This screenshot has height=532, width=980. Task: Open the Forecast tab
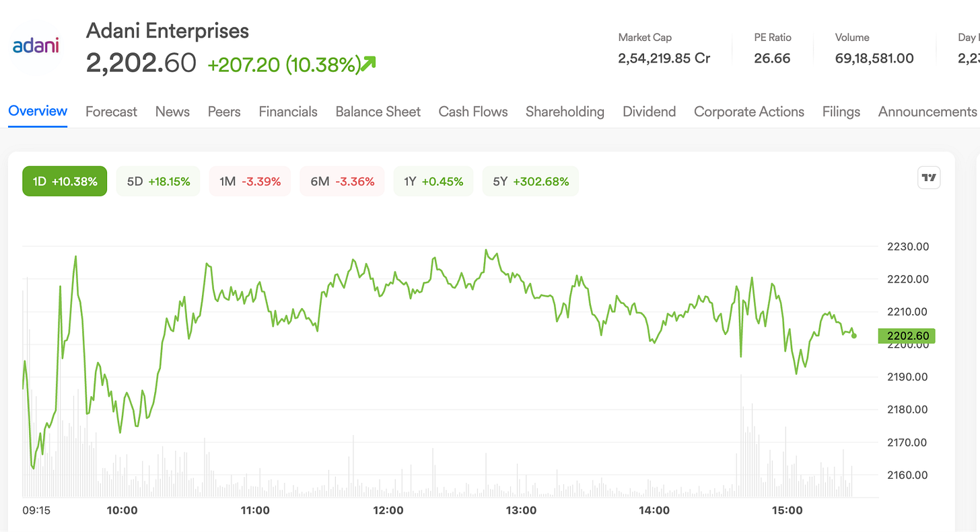(111, 112)
